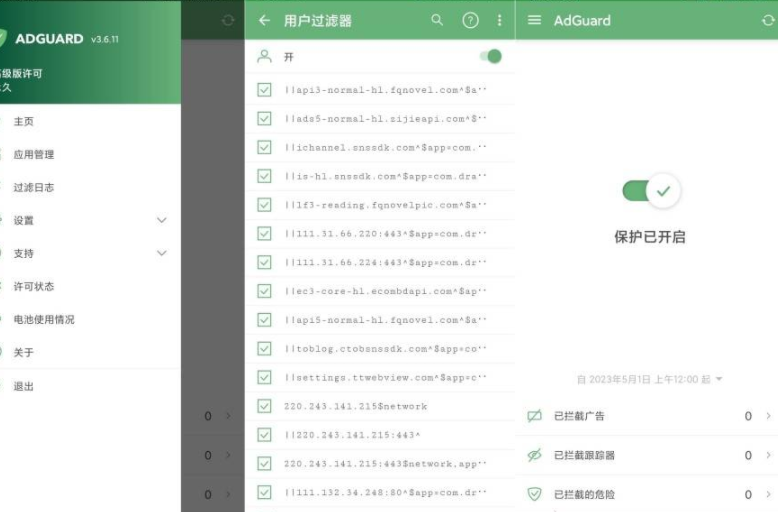Uncheck the is-hl.snssdk.com rule checkbox
The width and height of the screenshot is (778, 512).
264,176
